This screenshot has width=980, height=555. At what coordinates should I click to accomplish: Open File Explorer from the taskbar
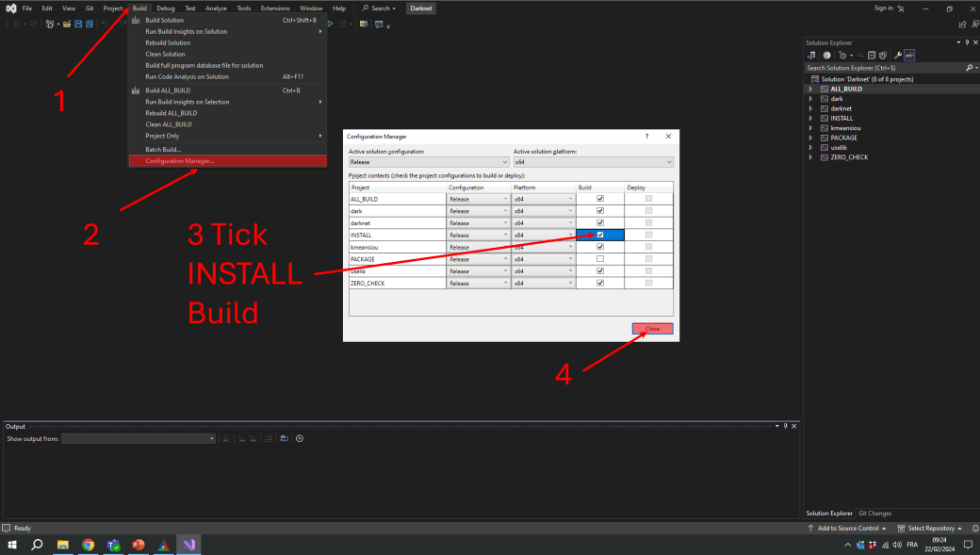[62, 545]
